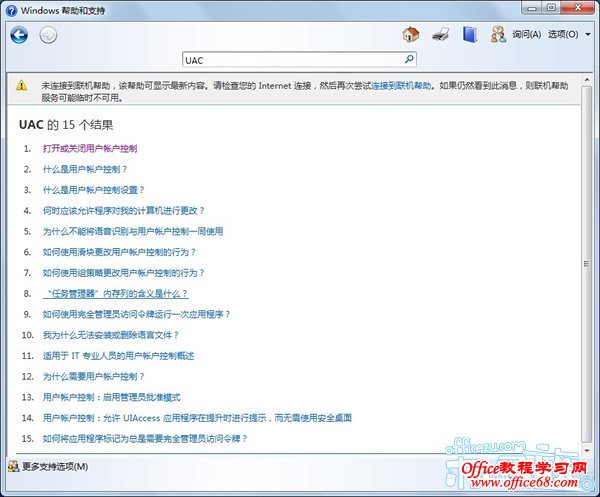Open the 选项(O) menu
The height and width of the screenshot is (497, 600).
pyautogui.click(x=563, y=34)
